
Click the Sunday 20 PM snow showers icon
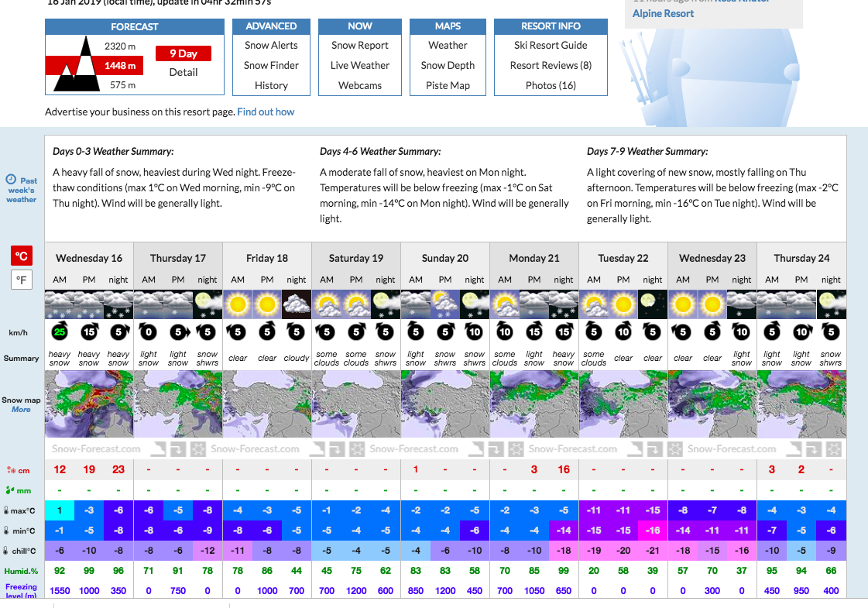(445, 304)
